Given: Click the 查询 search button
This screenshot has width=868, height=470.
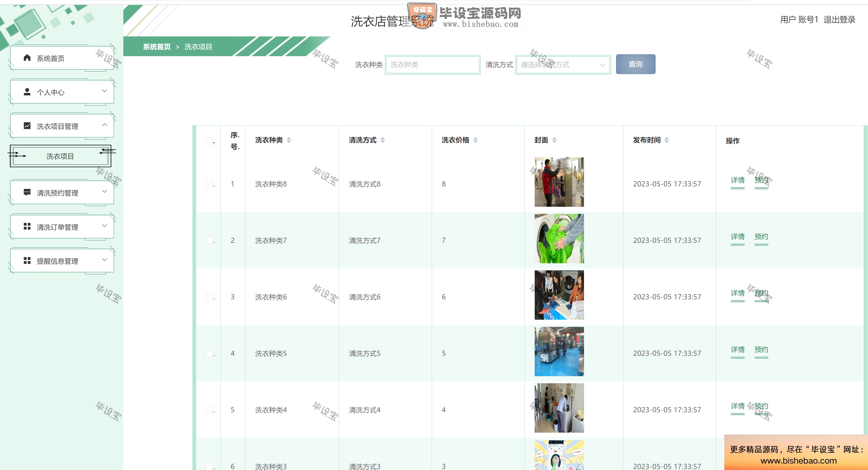Looking at the screenshot, I should point(636,64).
